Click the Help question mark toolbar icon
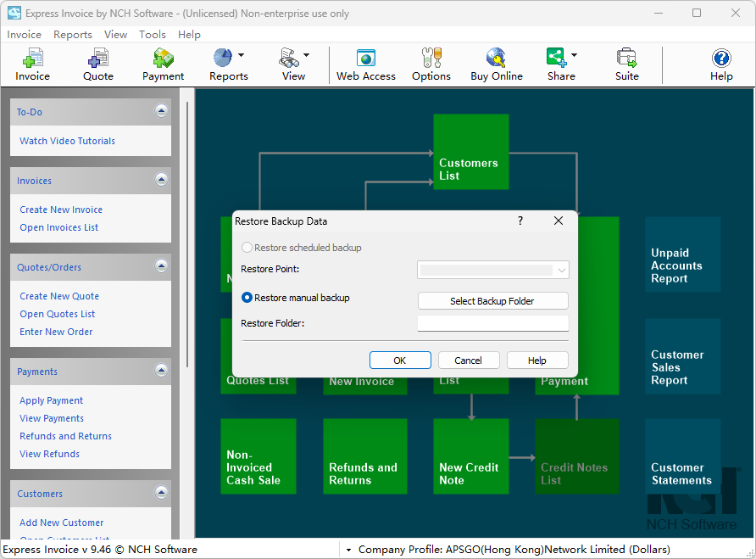 721,64
